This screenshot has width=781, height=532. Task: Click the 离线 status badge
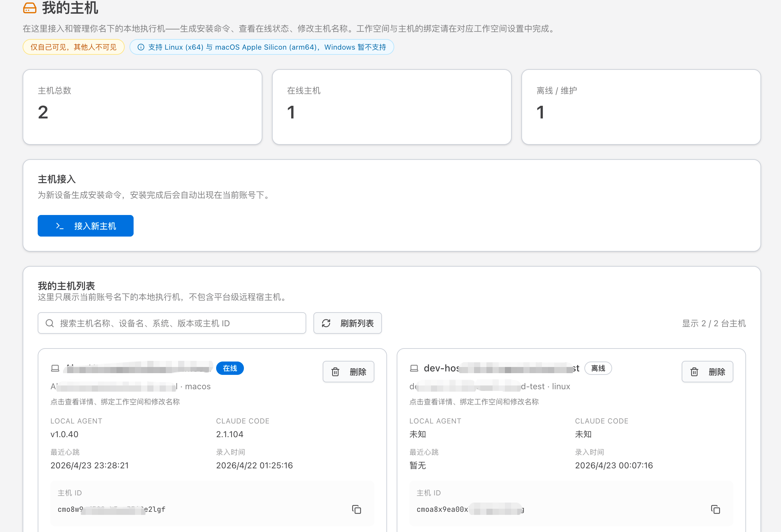(x=598, y=368)
